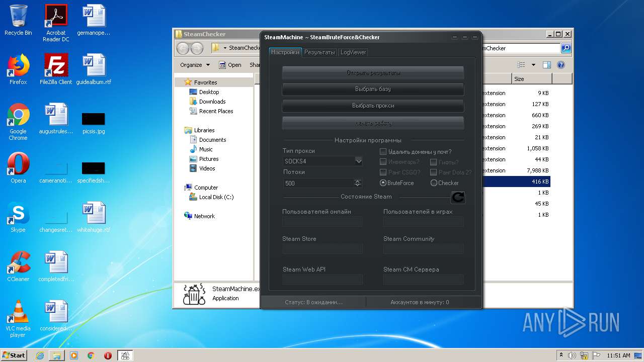Click the Explorer forward navigation arrow
This screenshot has height=362, width=644.
[197, 48]
